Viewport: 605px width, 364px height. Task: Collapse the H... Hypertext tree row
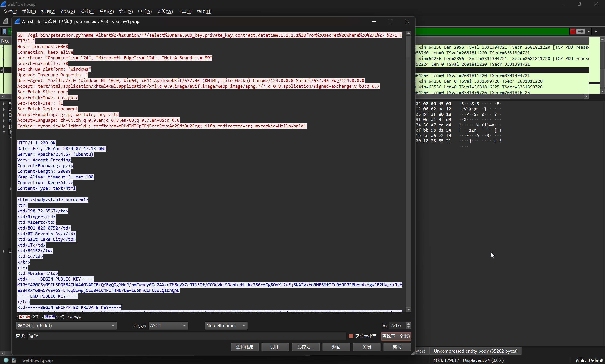click(x=4, y=132)
